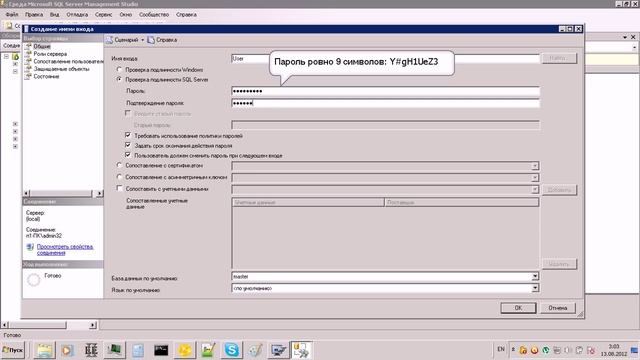This screenshot has height=360, width=640.
Task: Open Справка help icon in dialog toolbar
Action: (x=151, y=40)
